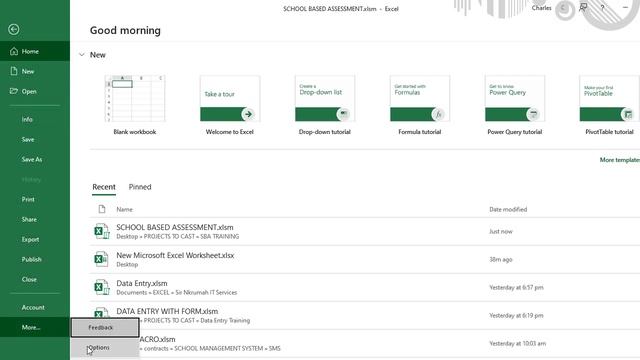Sort by Date modified column header
The height and width of the screenshot is (360, 640).
coord(508,209)
